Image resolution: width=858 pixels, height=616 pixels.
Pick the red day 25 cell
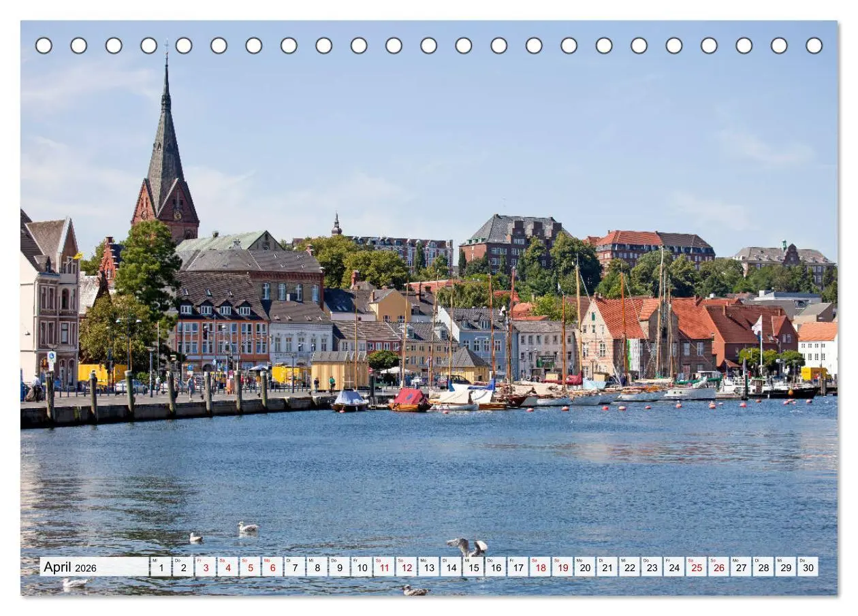click(696, 567)
